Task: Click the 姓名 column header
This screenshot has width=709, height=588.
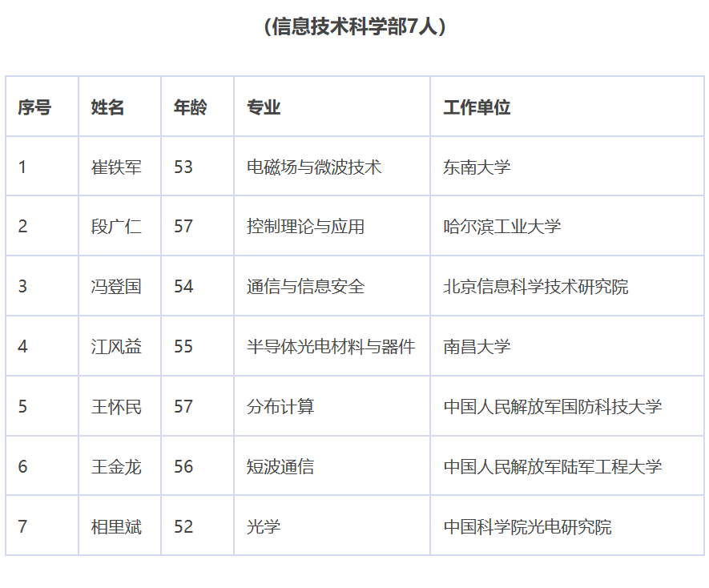Action: click(x=107, y=107)
